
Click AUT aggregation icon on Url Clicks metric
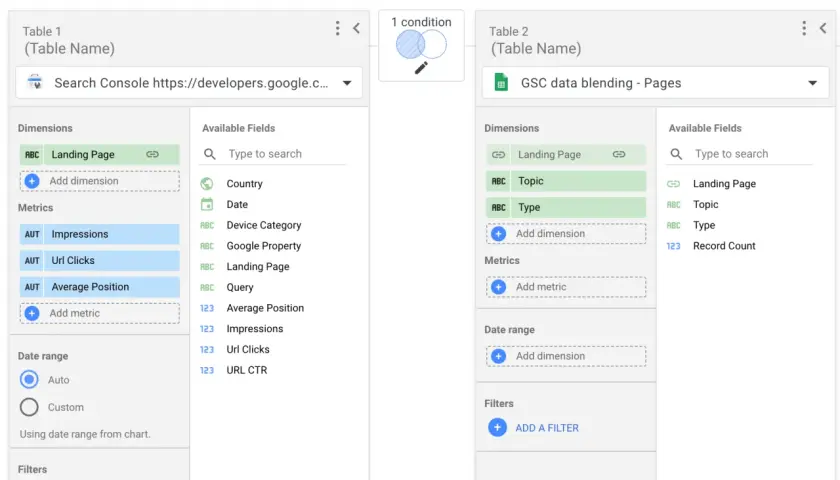coord(32,260)
